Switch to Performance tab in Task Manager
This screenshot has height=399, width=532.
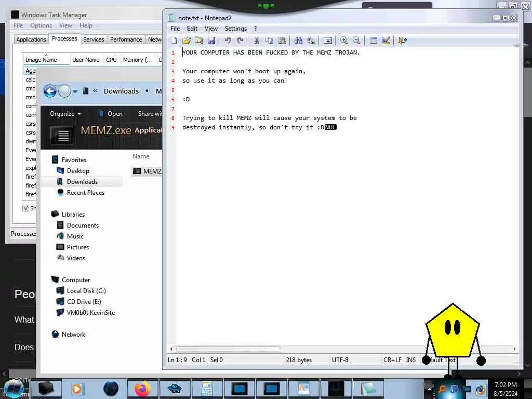click(x=126, y=39)
